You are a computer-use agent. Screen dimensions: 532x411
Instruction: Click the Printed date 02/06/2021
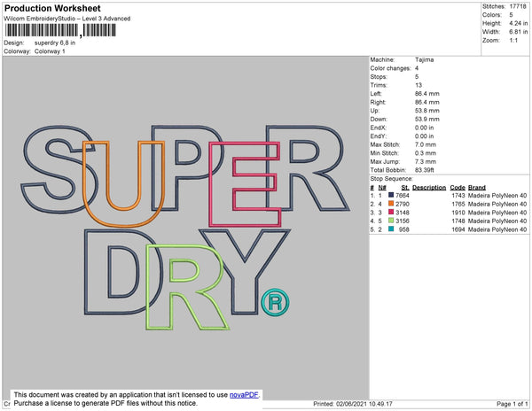[353, 404]
